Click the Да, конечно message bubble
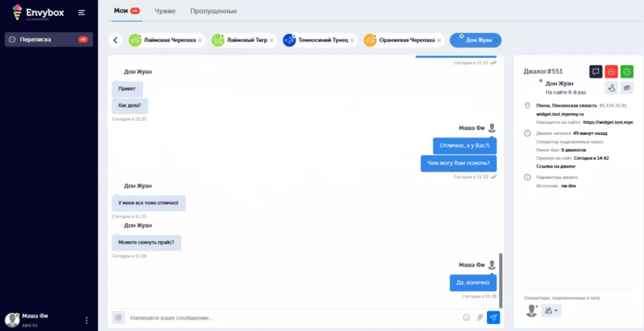The image size is (644, 331). pyautogui.click(x=473, y=283)
